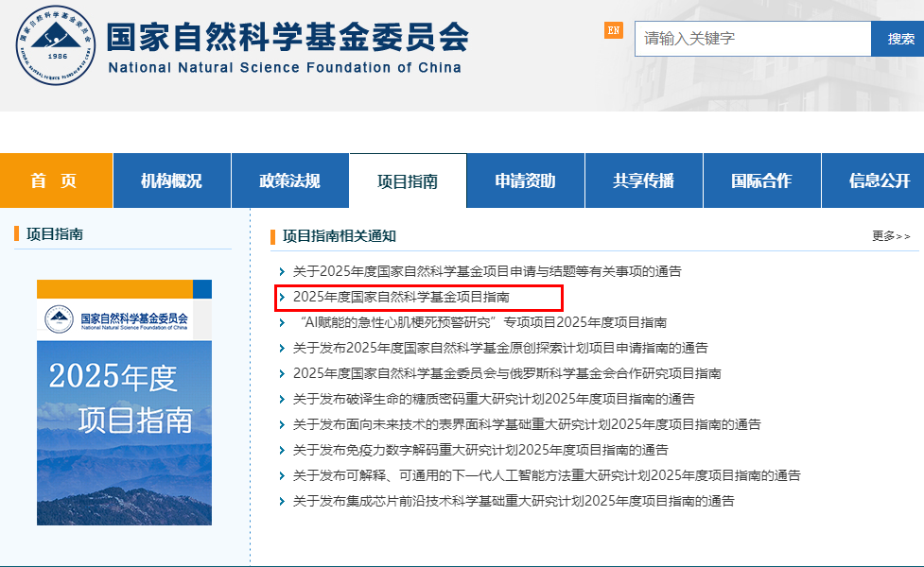The height and width of the screenshot is (567, 924).
Task: Click the arrow bullet before 集成芯片 item
Action: (282, 501)
